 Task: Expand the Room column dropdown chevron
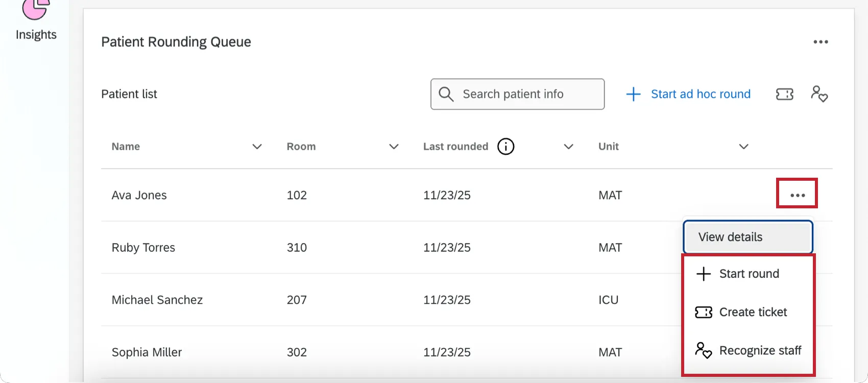(x=394, y=147)
